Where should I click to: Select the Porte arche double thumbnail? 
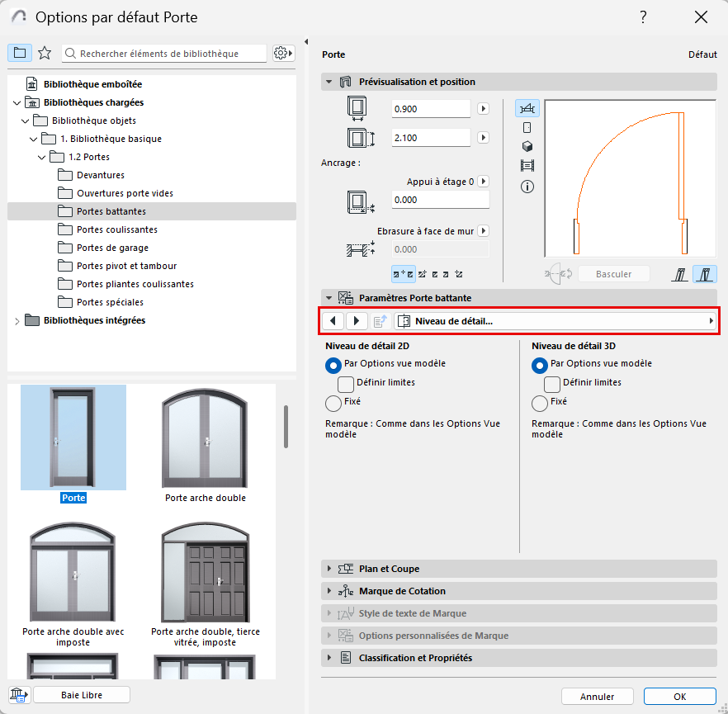click(x=205, y=437)
